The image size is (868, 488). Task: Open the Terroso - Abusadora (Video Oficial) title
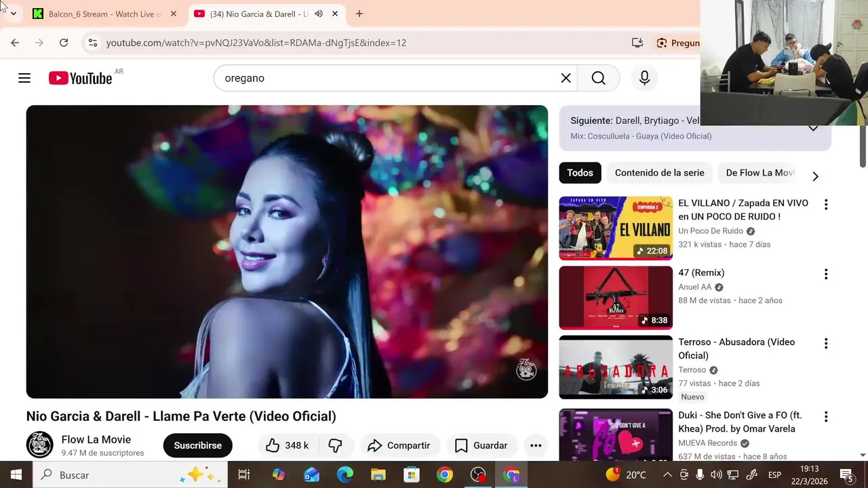tap(736, 348)
